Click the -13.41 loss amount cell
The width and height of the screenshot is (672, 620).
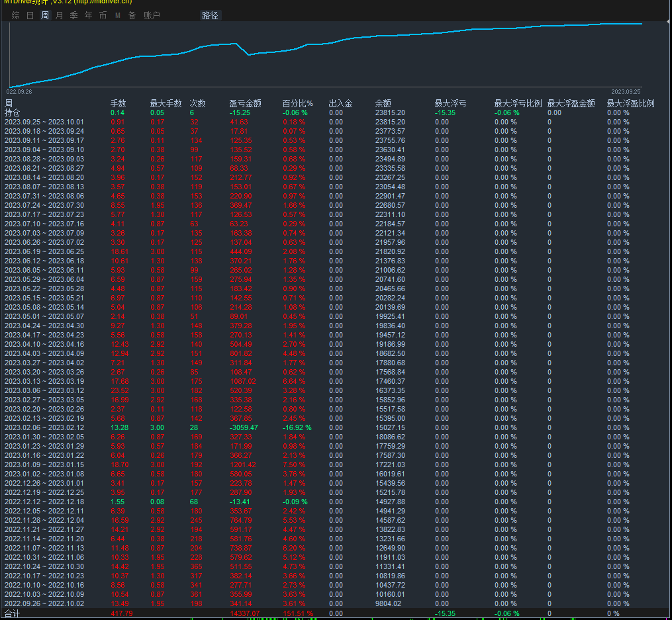(x=240, y=502)
